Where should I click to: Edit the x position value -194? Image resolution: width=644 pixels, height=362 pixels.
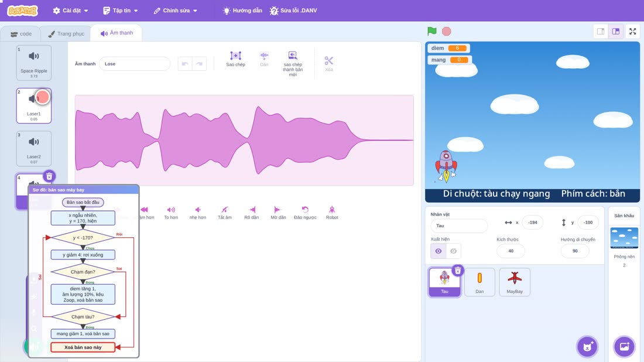click(x=533, y=222)
